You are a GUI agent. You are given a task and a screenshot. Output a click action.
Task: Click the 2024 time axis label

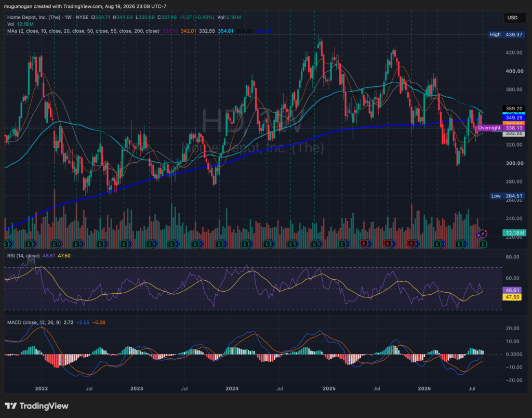tap(232, 388)
